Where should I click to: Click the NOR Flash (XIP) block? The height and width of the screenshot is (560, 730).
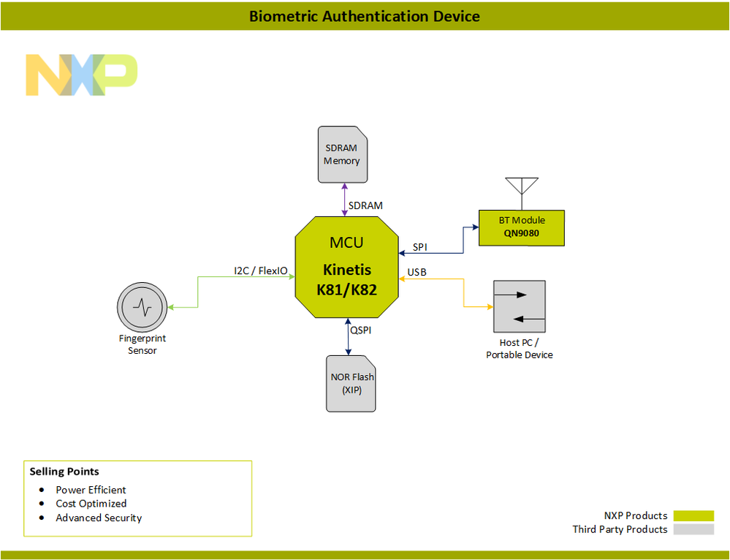click(351, 384)
